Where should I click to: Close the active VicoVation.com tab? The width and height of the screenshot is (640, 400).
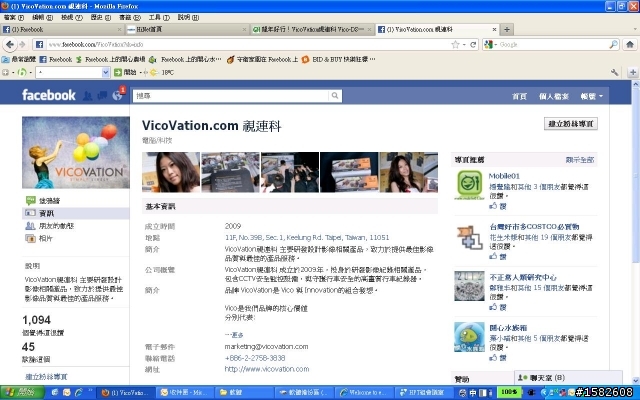[494, 29]
